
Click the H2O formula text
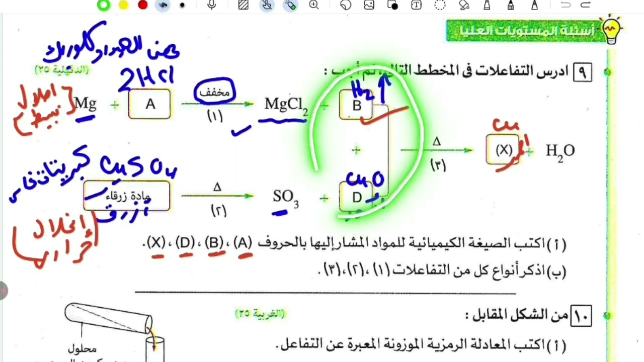[x=560, y=151]
